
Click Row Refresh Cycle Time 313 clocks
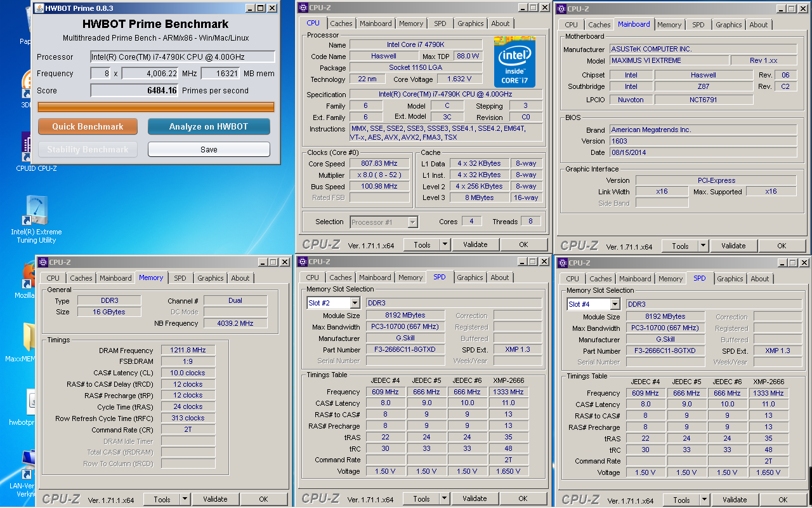[188, 418]
